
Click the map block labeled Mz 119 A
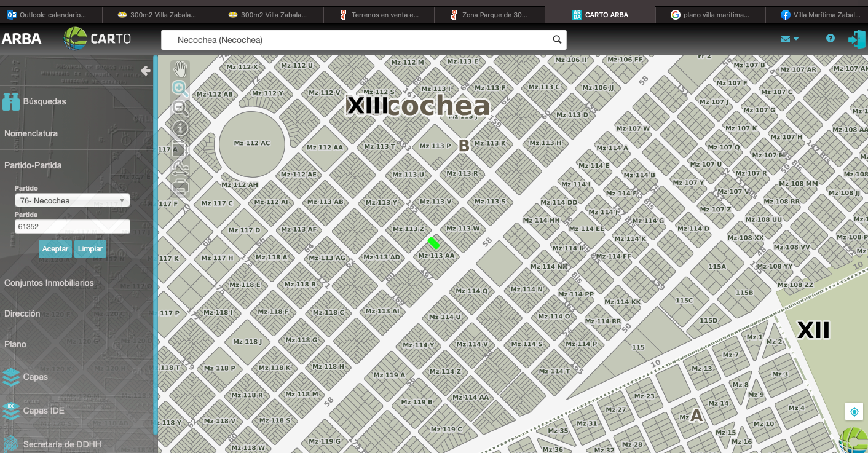(x=390, y=375)
